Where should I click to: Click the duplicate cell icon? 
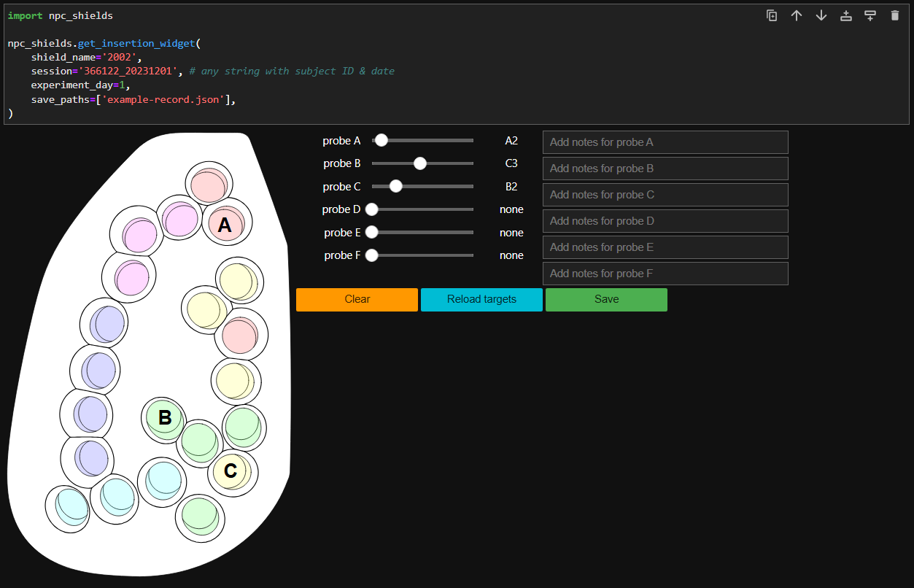click(x=772, y=15)
